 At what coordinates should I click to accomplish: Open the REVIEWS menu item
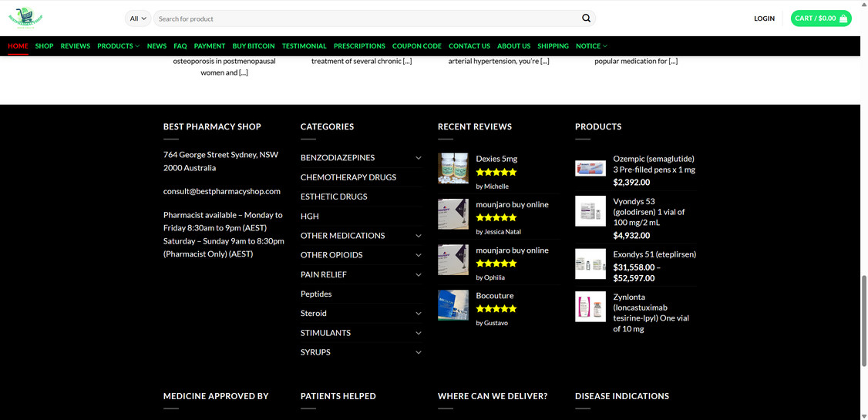(x=76, y=46)
